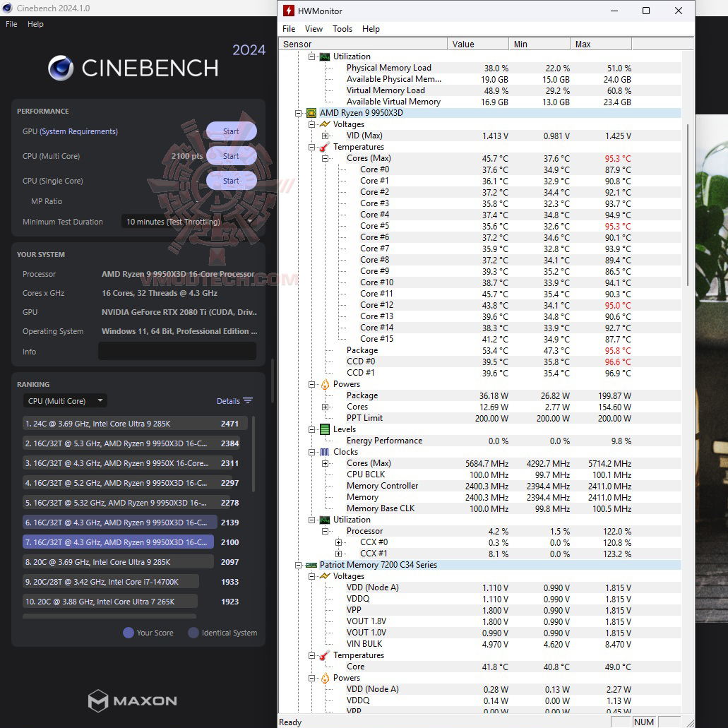The image size is (728, 728).
Task: Expand the CCX #0 utilization entry
Action: tap(338, 542)
